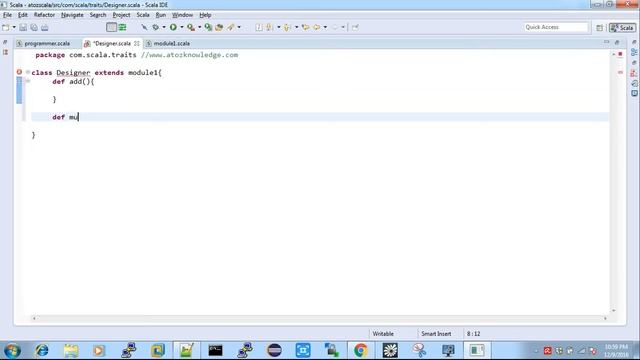Open the Window menu

tap(182, 15)
